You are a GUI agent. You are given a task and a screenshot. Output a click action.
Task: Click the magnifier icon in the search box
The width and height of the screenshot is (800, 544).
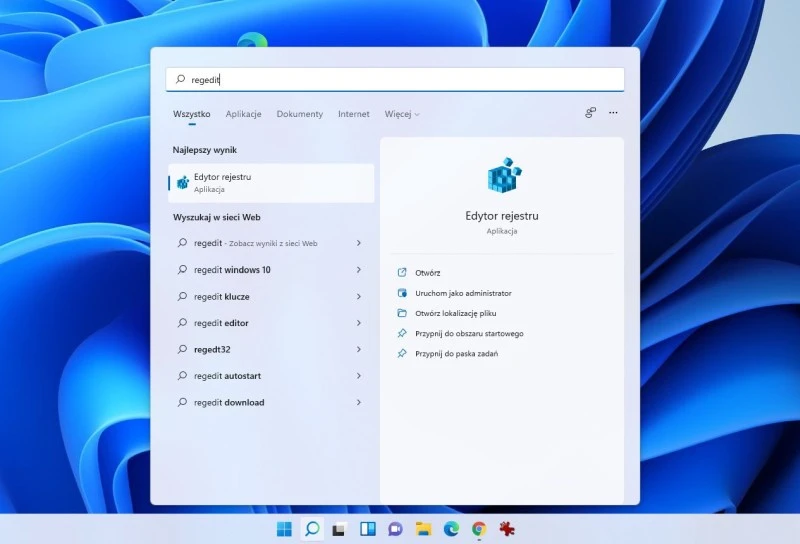(x=180, y=79)
